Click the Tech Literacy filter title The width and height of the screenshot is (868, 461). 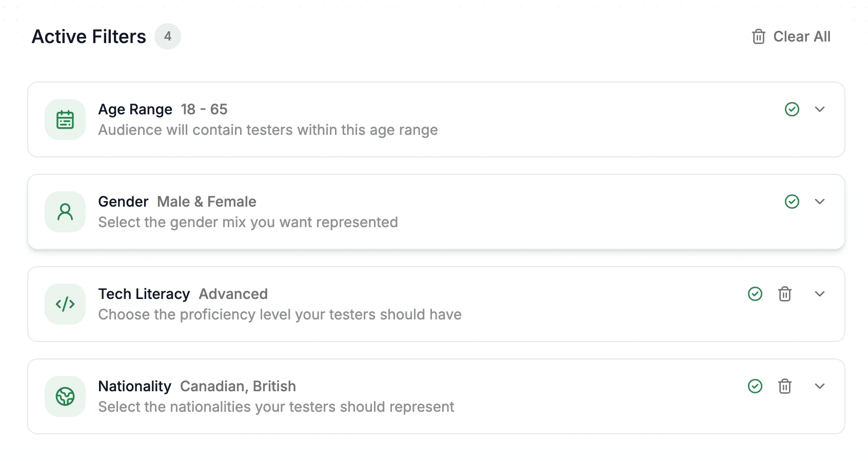144,294
